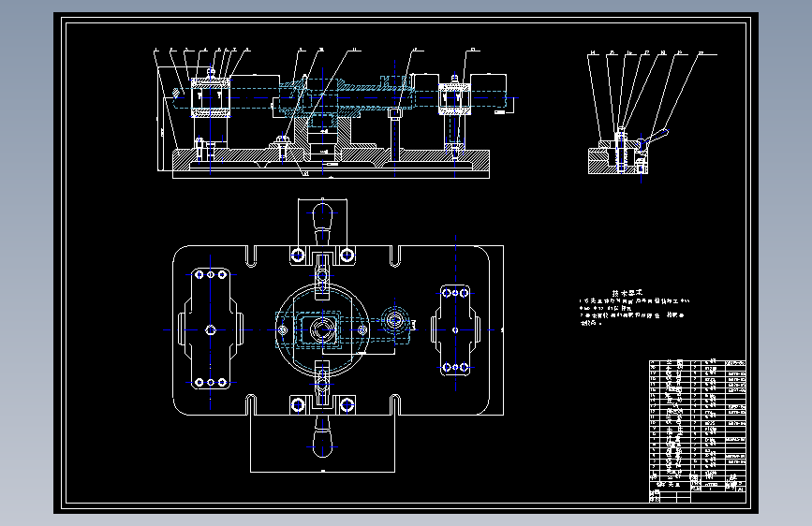Screen dimensions: 812x526
Task: Click balloon number 1 above the front view
Action: coord(155,50)
